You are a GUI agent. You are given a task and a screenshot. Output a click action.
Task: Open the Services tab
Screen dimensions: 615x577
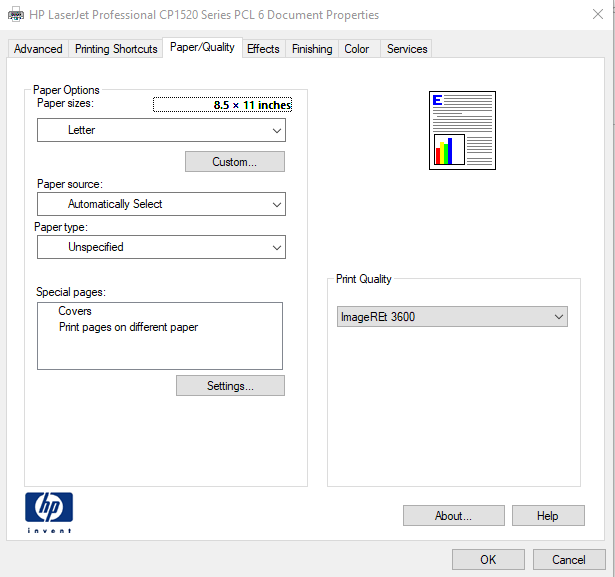point(407,49)
